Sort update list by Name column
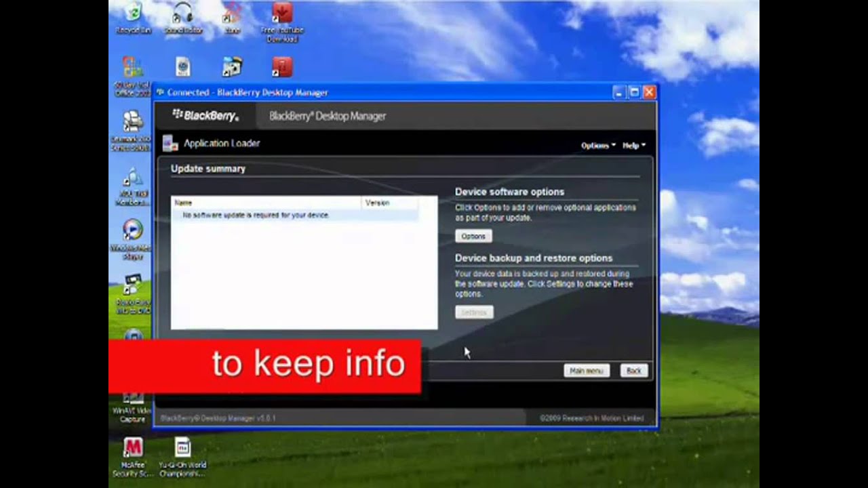The height and width of the screenshot is (488, 868). (267, 203)
